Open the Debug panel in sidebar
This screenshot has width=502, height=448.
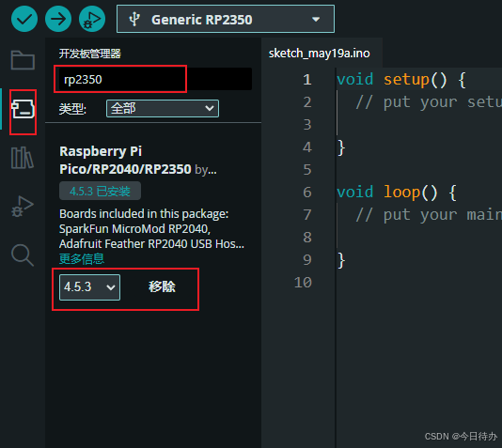click(x=22, y=207)
